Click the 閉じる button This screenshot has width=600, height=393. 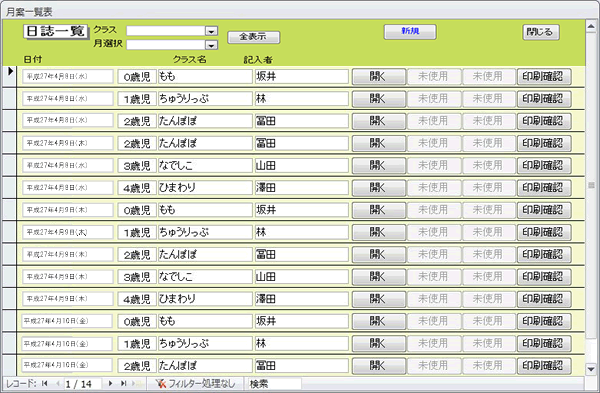pos(541,32)
